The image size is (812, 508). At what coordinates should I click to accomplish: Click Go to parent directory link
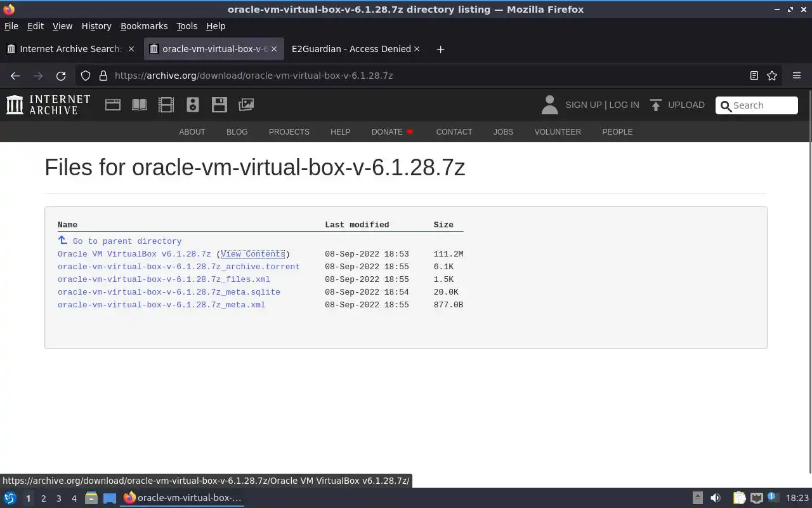click(127, 241)
